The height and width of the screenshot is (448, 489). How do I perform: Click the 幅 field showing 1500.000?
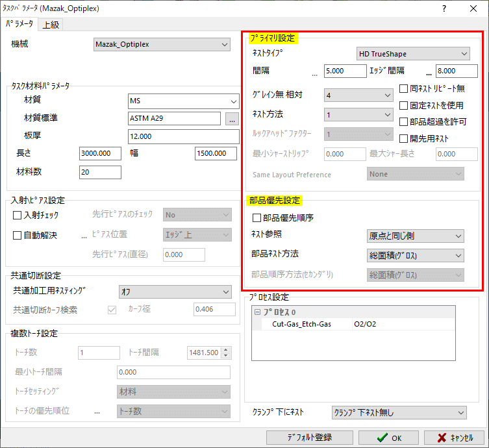click(216, 153)
